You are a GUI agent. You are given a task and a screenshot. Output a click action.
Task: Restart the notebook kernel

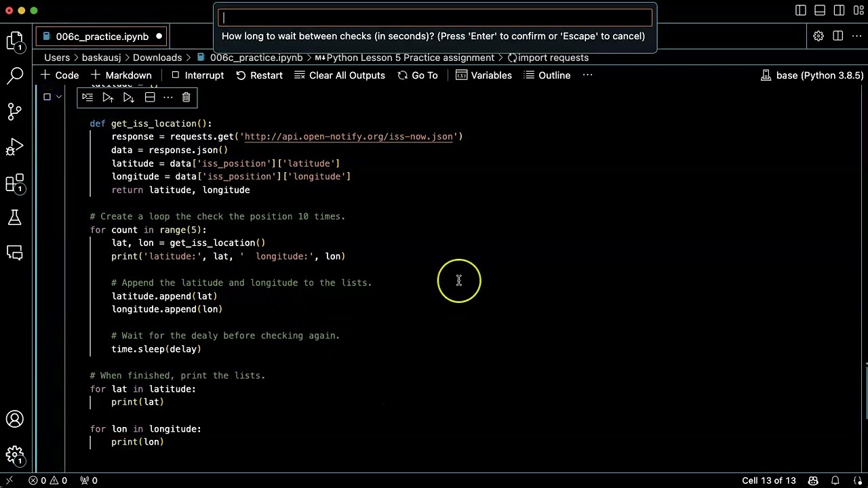[x=259, y=75]
